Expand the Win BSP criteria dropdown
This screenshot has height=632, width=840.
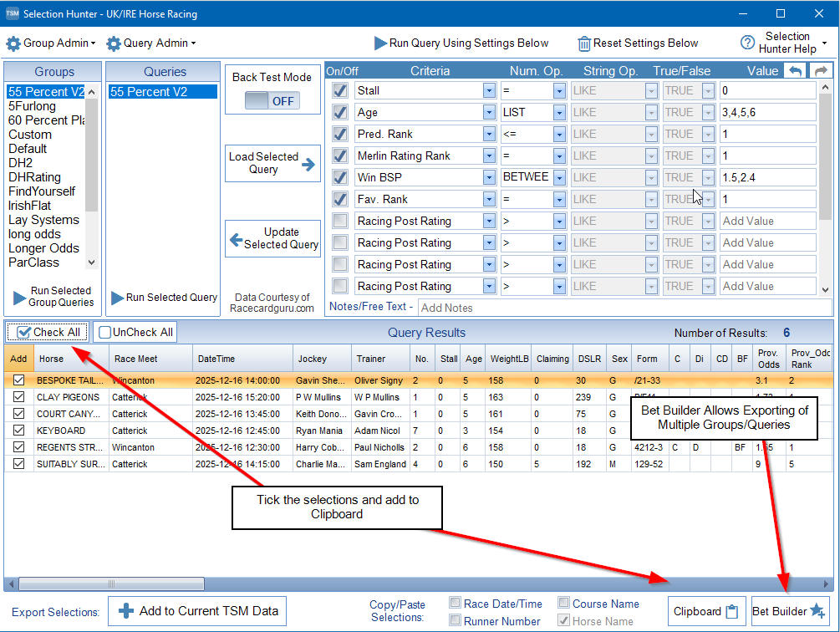click(x=489, y=177)
